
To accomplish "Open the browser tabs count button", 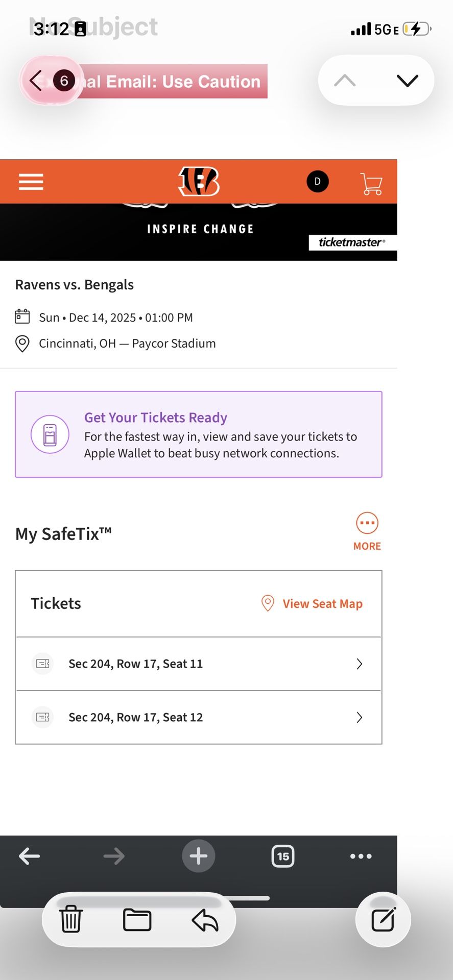I will (283, 856).
